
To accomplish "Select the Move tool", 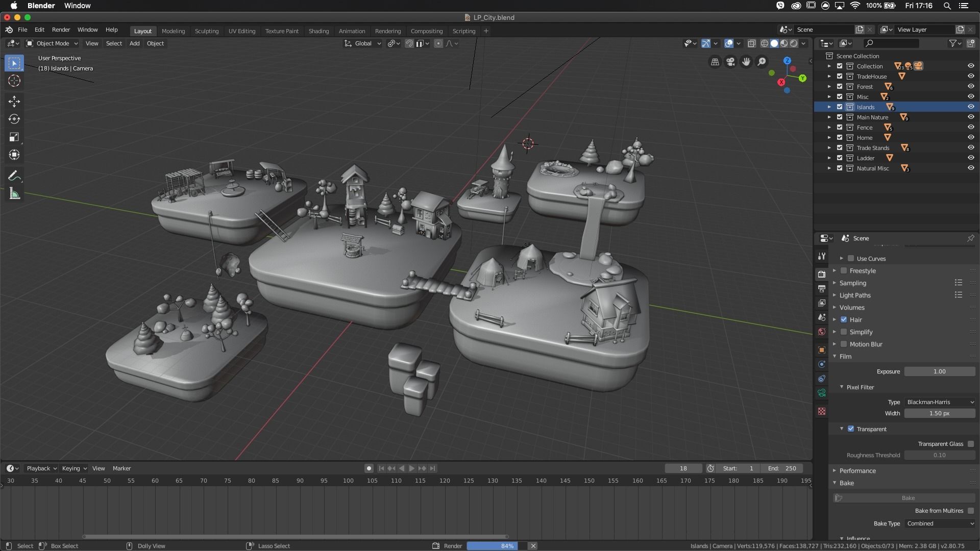I will (x=14, y=101).
